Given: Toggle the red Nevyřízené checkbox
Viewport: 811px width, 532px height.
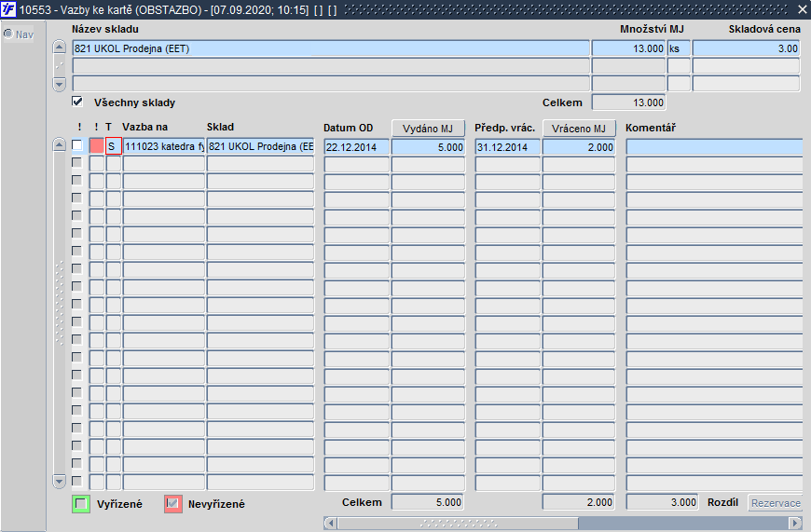Looking at the screenshot, I should [173, 503].
